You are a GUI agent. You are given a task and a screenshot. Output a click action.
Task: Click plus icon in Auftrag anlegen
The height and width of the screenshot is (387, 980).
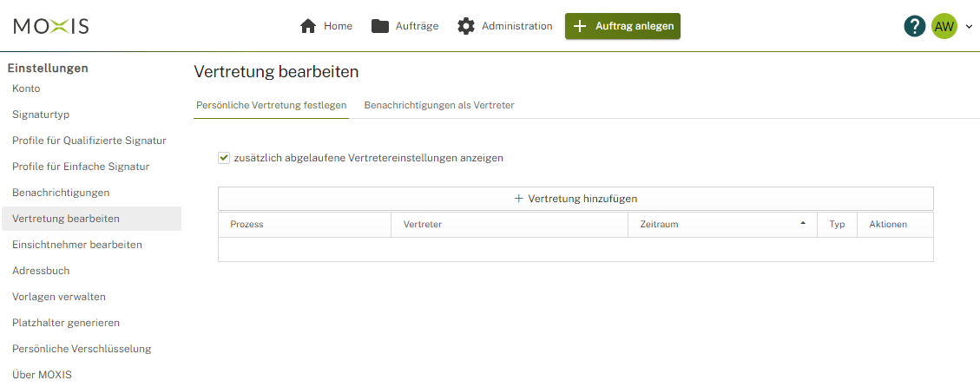(580, 26)
